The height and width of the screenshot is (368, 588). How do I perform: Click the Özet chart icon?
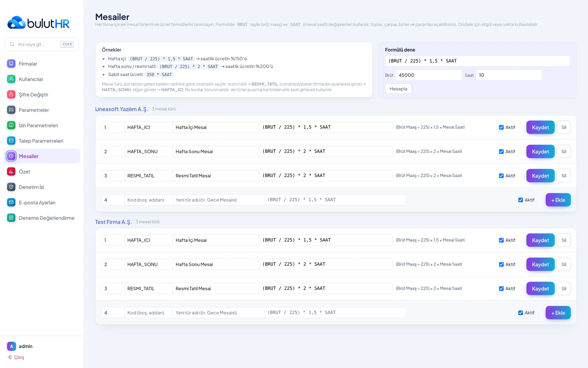(x=11, y=171)
